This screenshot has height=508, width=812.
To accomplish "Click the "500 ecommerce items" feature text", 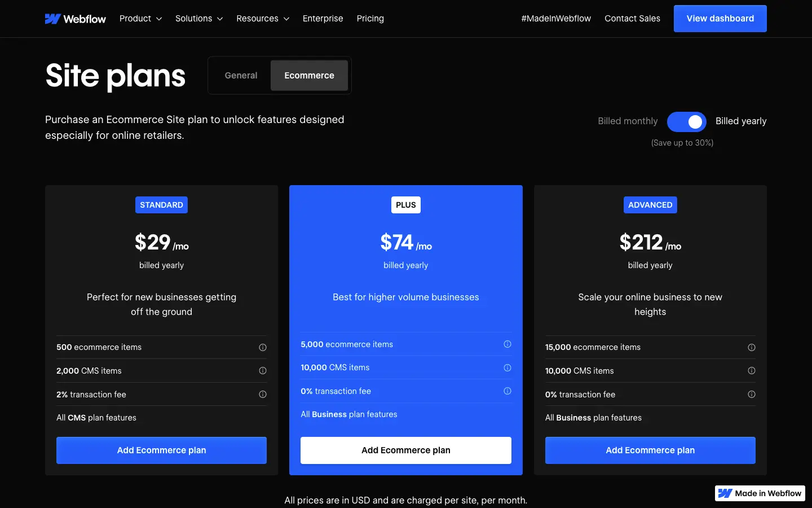I will click(x=99, y=348).
